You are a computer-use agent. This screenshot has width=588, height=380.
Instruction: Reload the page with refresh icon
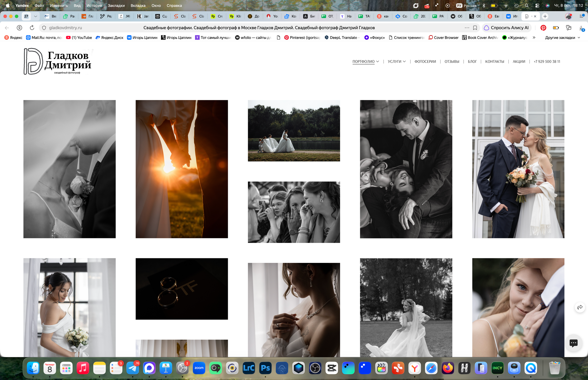click(x=32, y=28)
